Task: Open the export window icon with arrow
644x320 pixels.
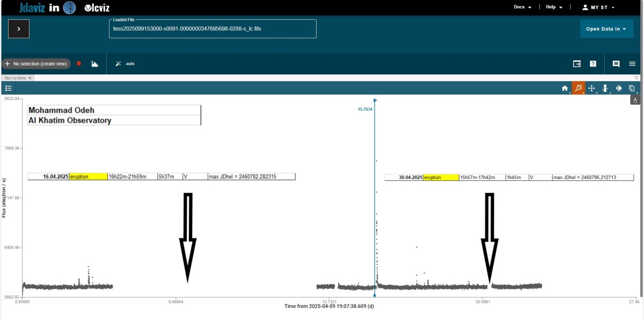Action: (577, 63)
